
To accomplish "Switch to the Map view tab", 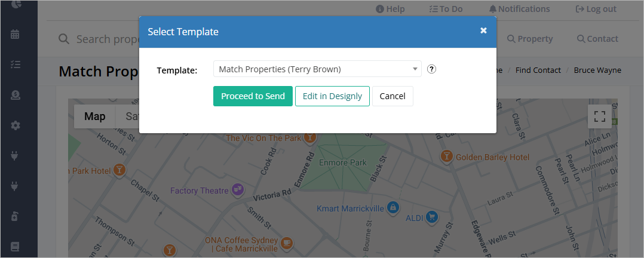I will click(95, 116).
